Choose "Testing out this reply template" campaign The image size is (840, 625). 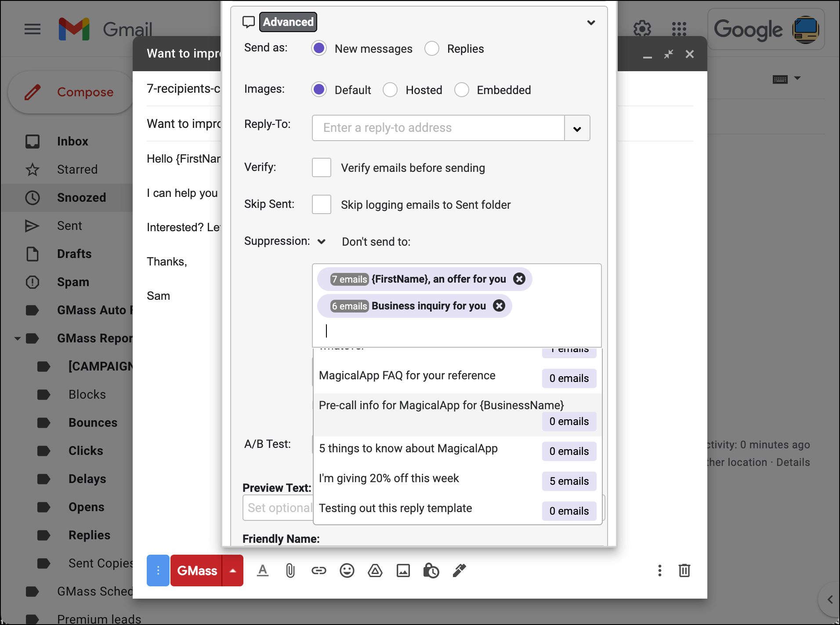[x=457, y=511]
